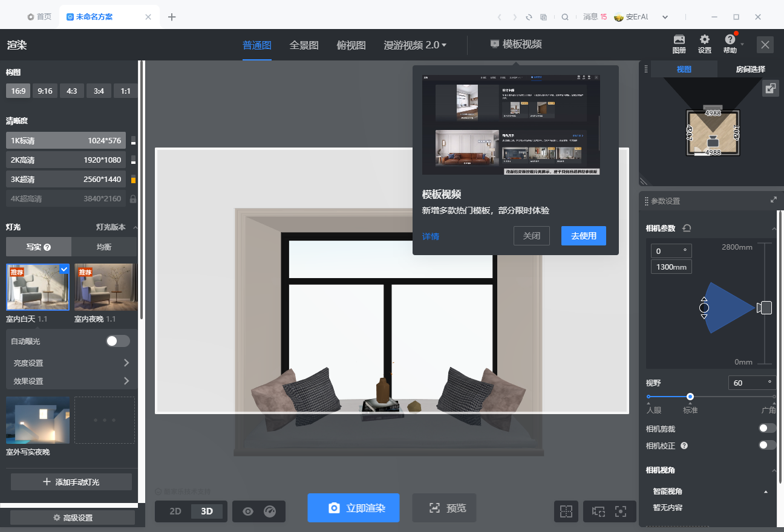Switch viewport to 3D mode
The width and height of the screenshot is (784, 532).
pos(207,511)
